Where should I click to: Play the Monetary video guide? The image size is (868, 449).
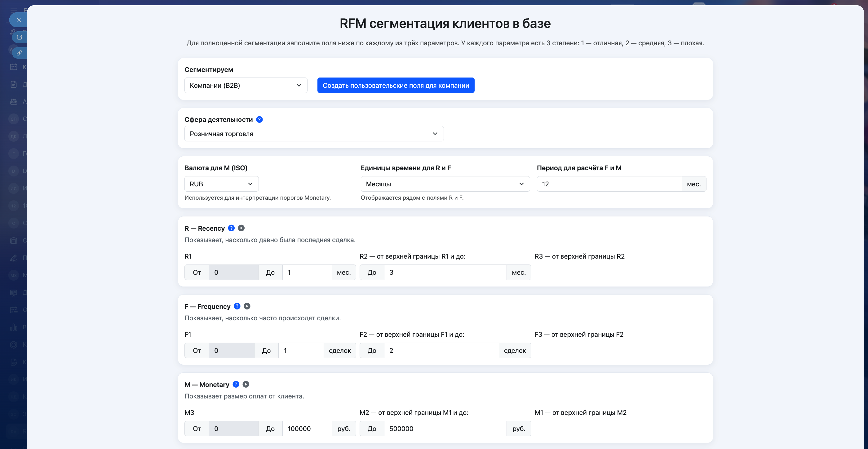(246, 385)
